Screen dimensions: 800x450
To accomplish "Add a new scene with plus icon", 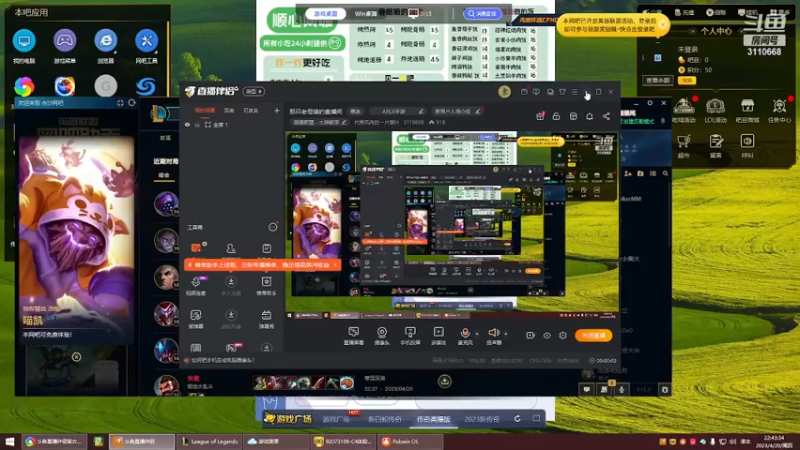I will click(277, 110).
